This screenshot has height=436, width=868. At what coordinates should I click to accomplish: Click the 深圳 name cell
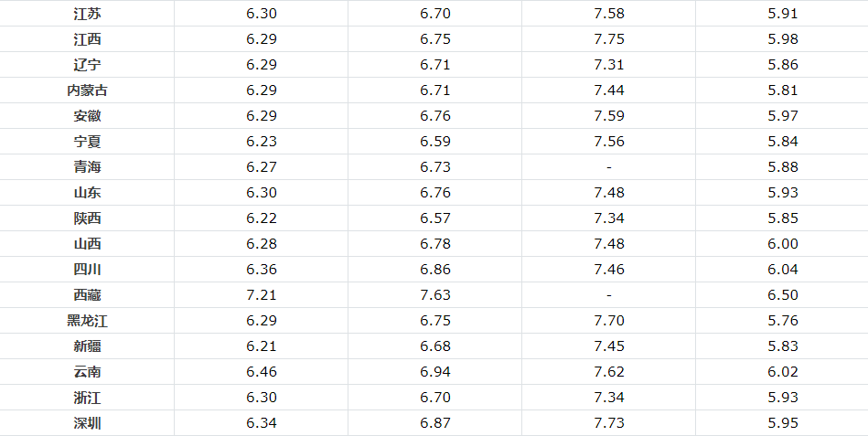pyautogui.click(x=87, y=423)
